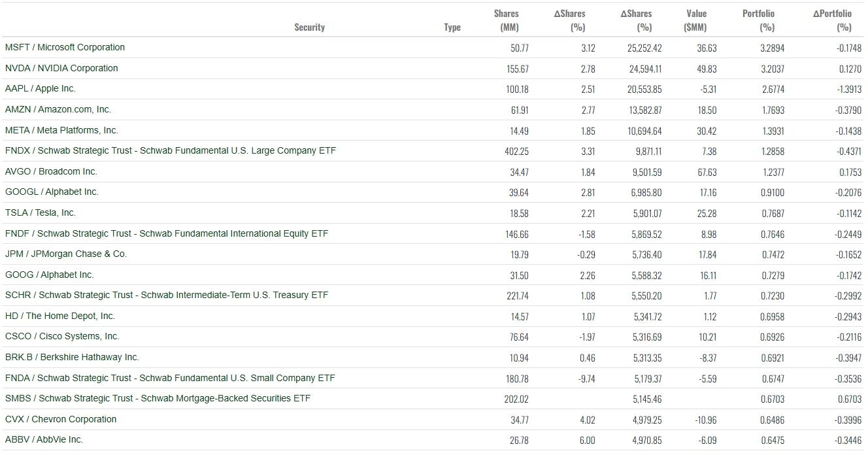Open the SMBS Schwab Mortgage-Backed Securities ETF link
The height and width of the screenshot is (455, 868).
tap(158, 398)
